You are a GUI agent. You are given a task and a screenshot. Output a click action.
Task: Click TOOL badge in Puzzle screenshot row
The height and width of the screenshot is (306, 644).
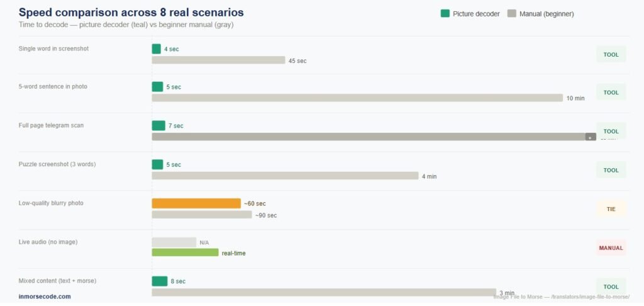611,170
